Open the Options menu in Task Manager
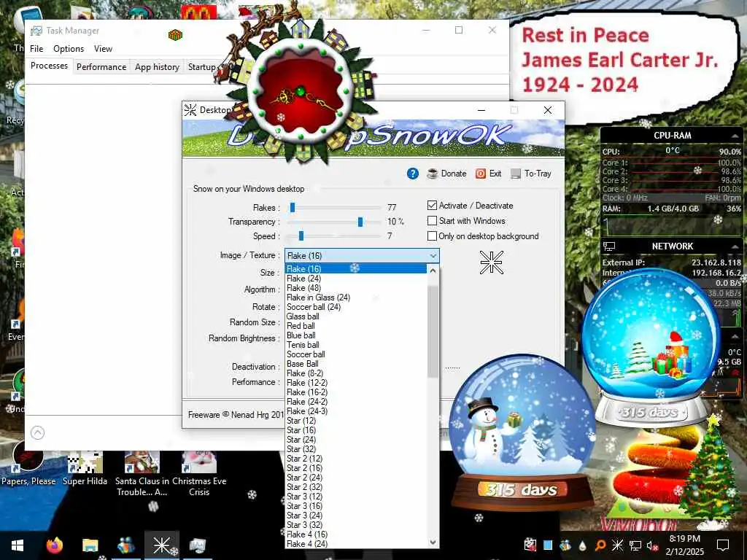This screenshot has height=560, width=747. pos(69,49)
